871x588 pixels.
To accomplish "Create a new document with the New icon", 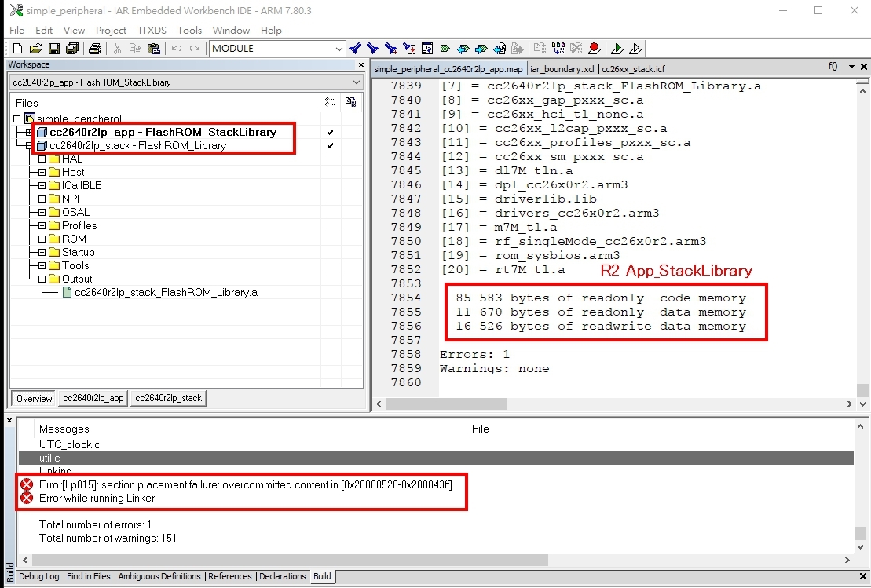I will point(17,48).
